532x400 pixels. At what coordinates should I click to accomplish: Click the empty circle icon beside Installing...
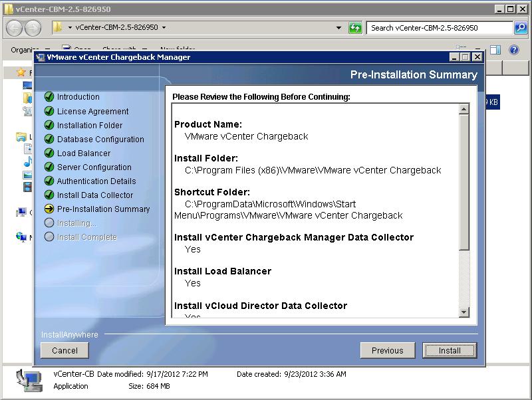coord(49,223)
